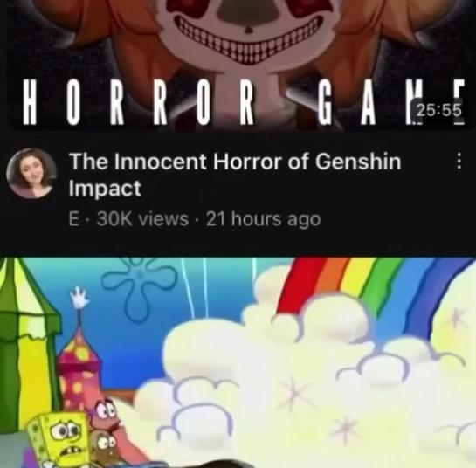Click the word 'Impact' in the title
The image size is (476, 468).
pos(105,189)
